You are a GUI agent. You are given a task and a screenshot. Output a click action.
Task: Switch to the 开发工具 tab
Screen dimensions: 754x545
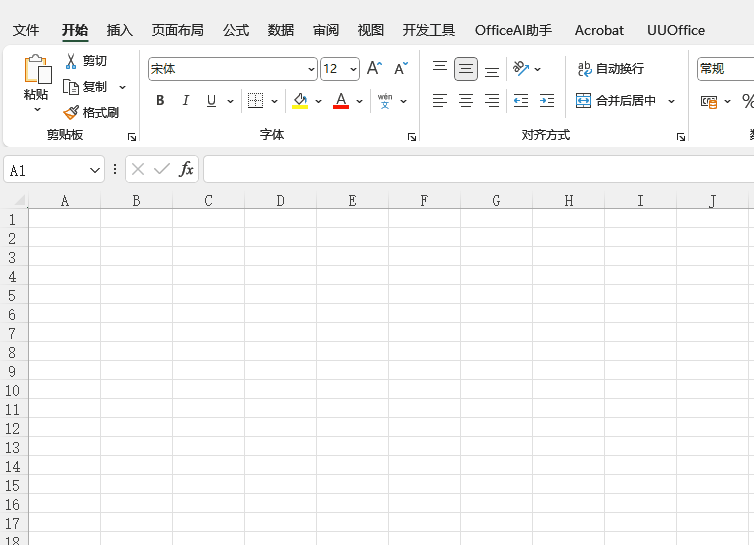428,30
